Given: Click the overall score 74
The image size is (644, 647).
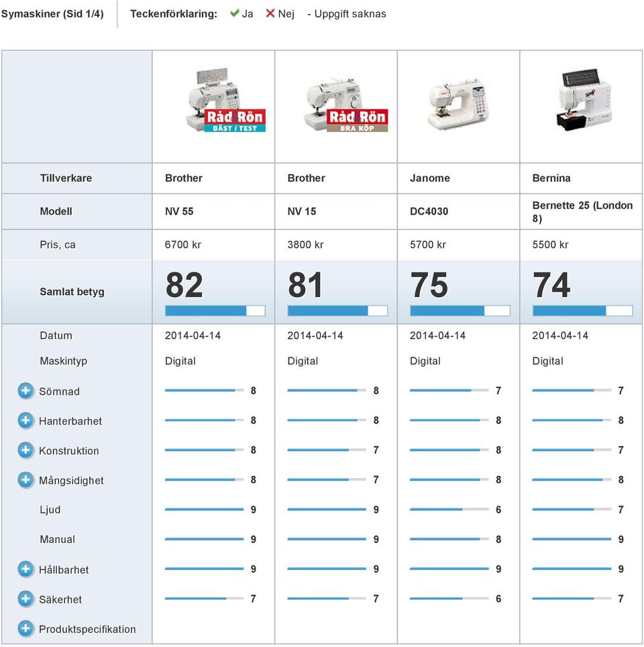Looking at the screenshot, I should click(551, 285).
